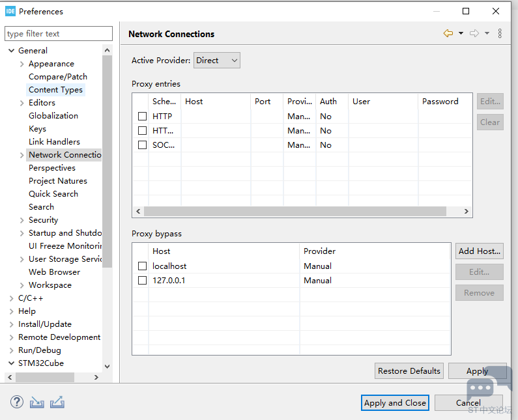Collapse the General tree node
The width and height of the screenshot is (518, 420).
click(11, 51)
